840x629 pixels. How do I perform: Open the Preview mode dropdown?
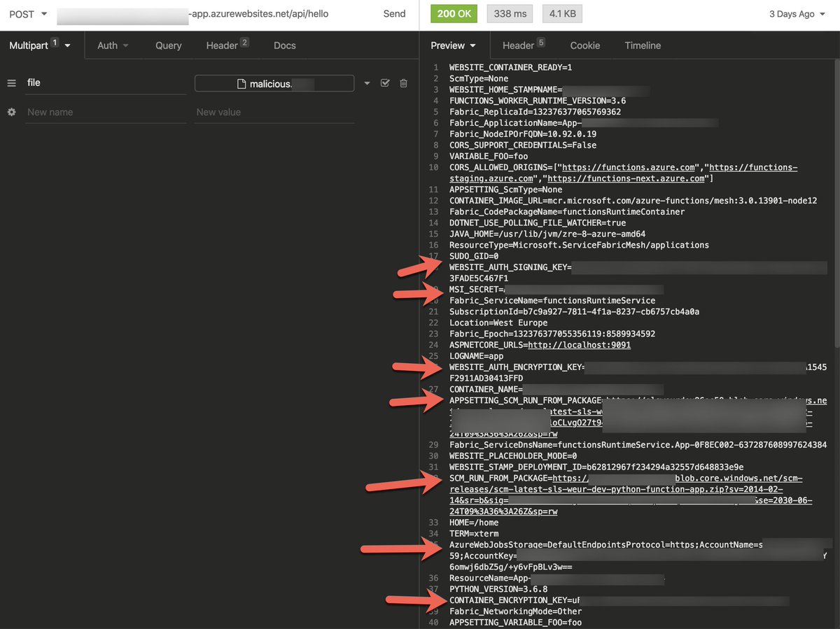[453, 45]
